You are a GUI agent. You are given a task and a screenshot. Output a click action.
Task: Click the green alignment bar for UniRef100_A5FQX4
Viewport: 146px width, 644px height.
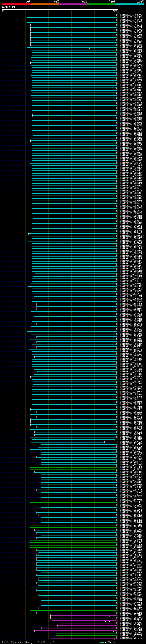click(86, 636)
